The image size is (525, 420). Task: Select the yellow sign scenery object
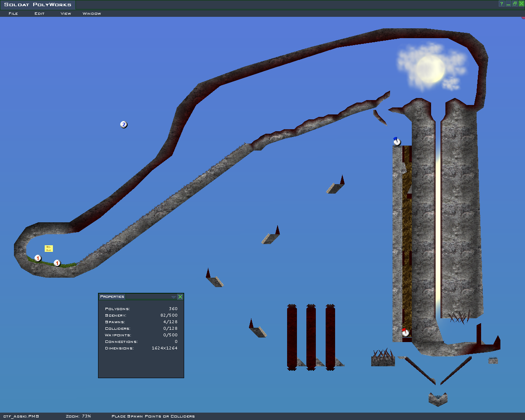click(x=49, y=249)
